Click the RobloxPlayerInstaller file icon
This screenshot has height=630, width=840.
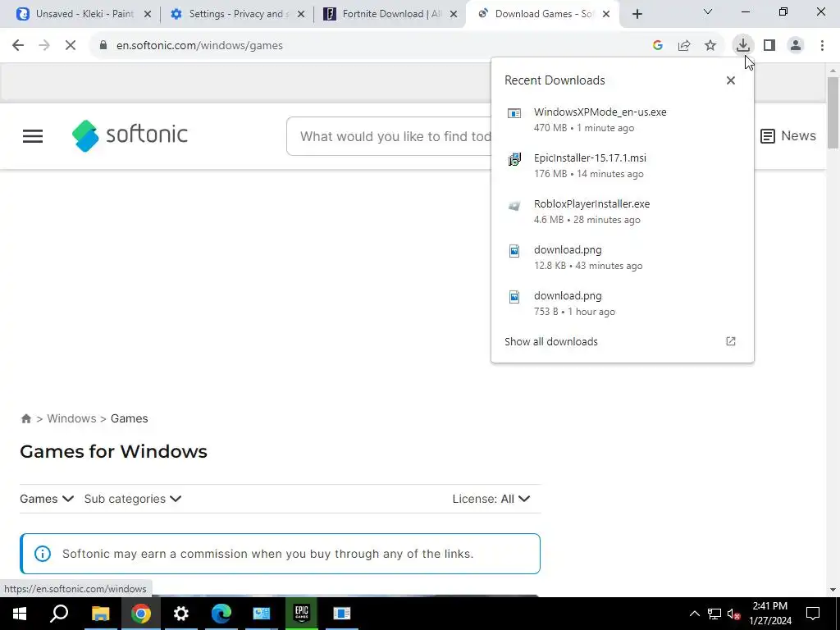(514, 206)
